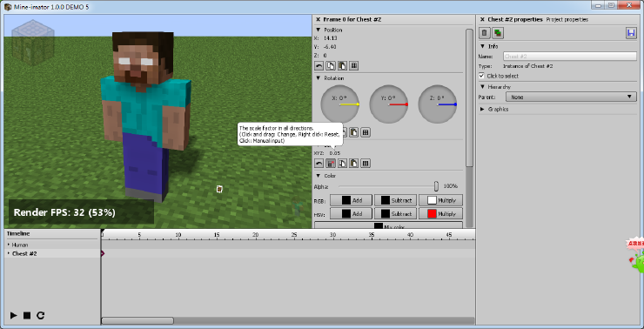Screen dimensions: 644x329
Task: Click the paste icon under Position values
Action: tap(342, 66)
